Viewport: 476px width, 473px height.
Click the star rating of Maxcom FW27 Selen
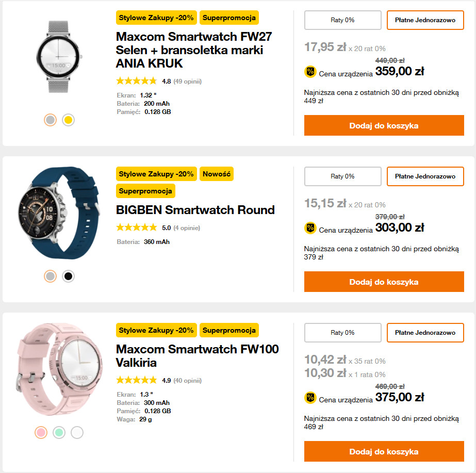(x=137, y=81)
